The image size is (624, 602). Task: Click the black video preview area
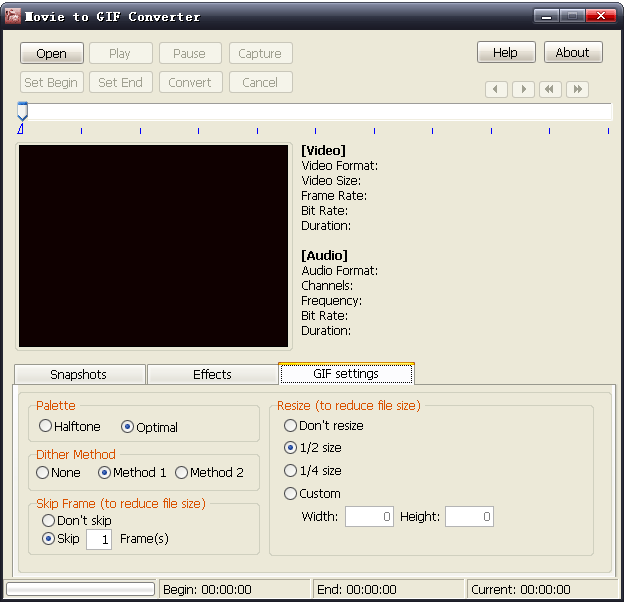[x=154, y=246]
